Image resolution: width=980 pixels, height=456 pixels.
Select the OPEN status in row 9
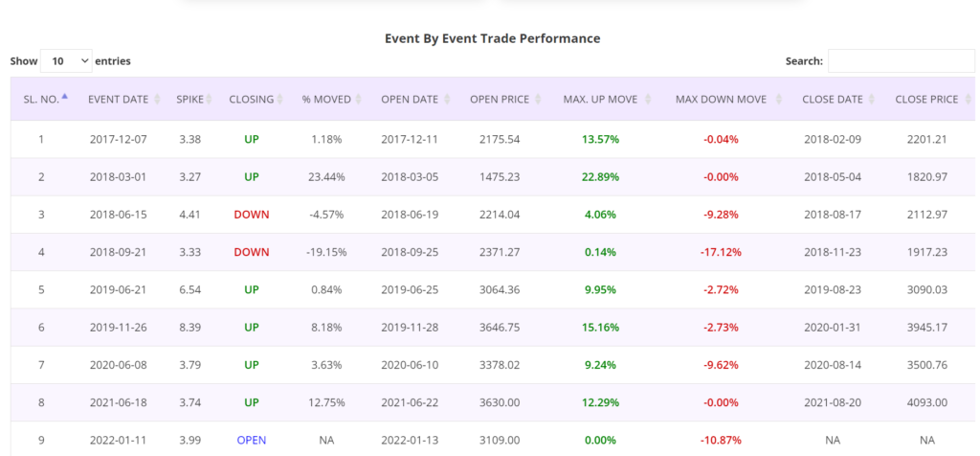pos(251,440)
